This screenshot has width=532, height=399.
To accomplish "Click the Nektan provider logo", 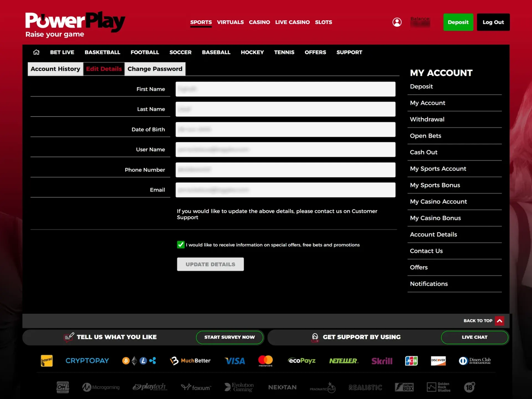I will (282, 387).
